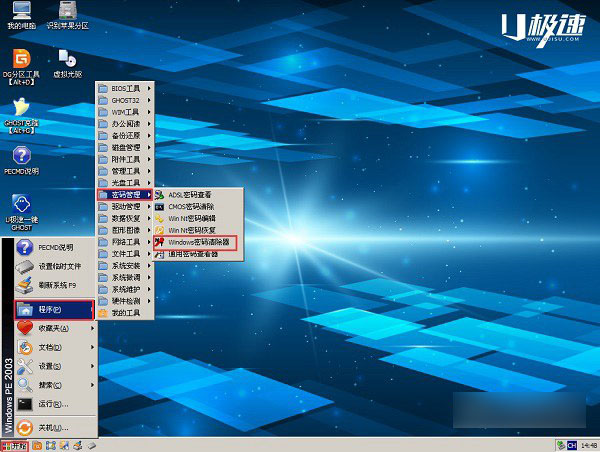
Task: Launch ADSL密码查看 from password submenu
Action: 198,195
